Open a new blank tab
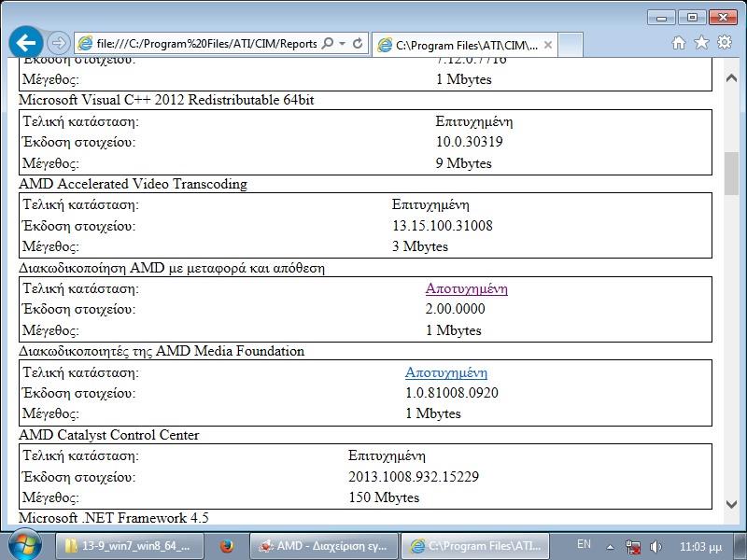 571,45
